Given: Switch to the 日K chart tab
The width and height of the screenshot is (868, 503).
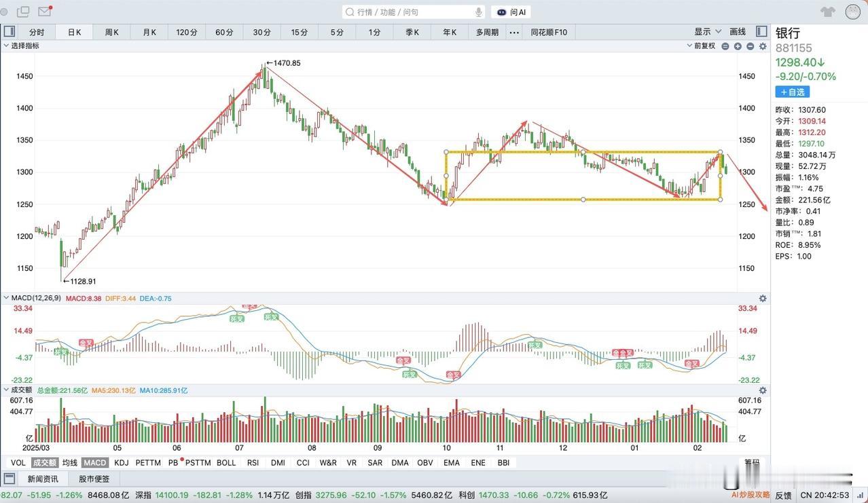Looking at the screenshot, I should pos(73,32).
